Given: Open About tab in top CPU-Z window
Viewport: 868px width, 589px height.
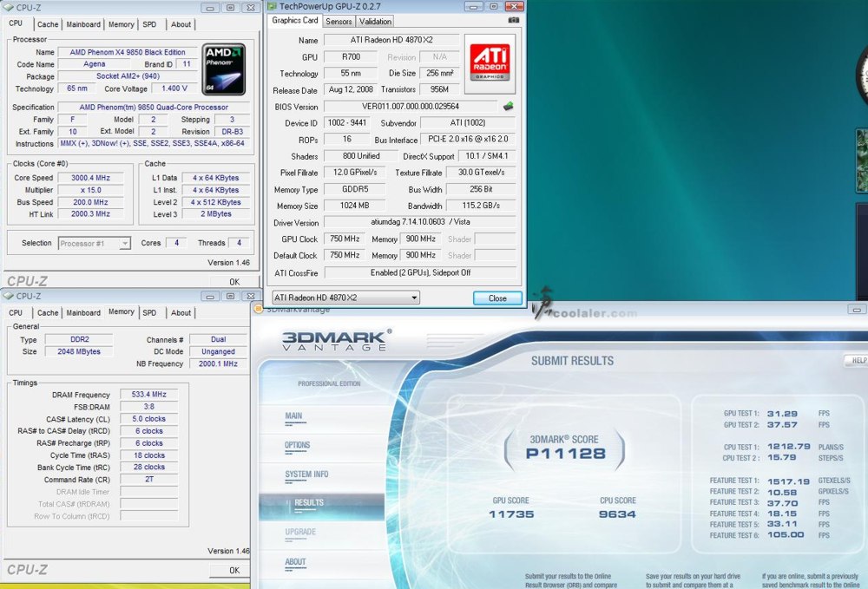Looking at the screenshot, I should (181, 24).
